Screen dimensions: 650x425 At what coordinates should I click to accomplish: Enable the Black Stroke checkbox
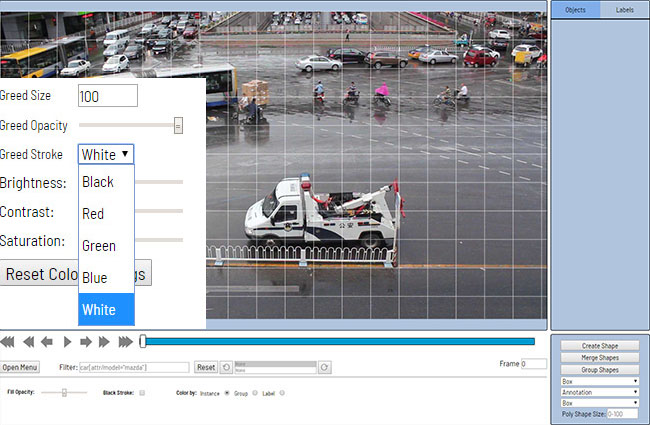(142, 393)
